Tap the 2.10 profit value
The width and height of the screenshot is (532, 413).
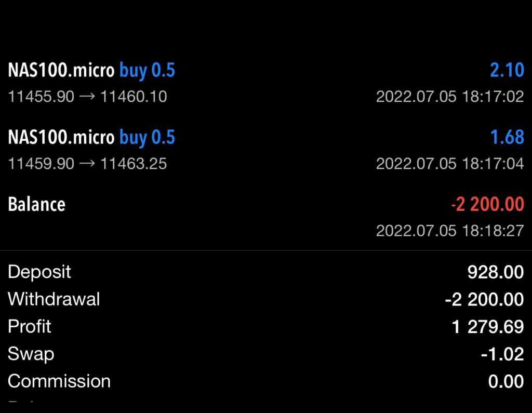[507, 70]
